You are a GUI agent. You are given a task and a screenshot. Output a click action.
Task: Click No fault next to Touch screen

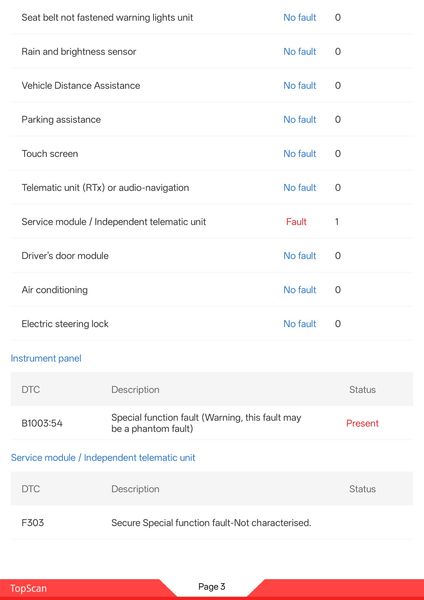tap(300, 154)
